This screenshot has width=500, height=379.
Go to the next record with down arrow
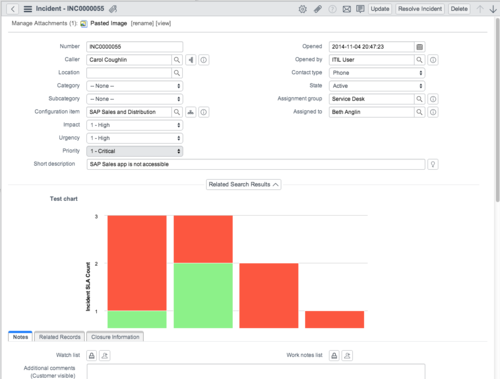coord(493,9)
